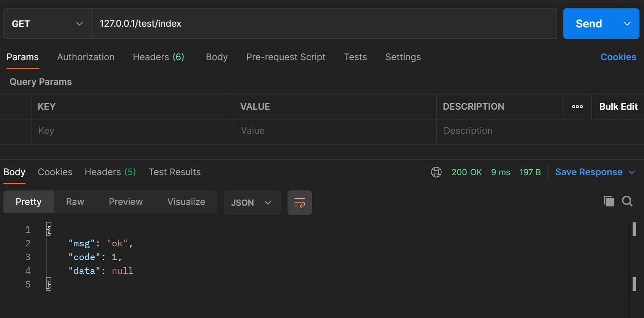The image size is (644, 318).
Task: Open the Pre-request Script tab
Action: click(x=286, y=57)
